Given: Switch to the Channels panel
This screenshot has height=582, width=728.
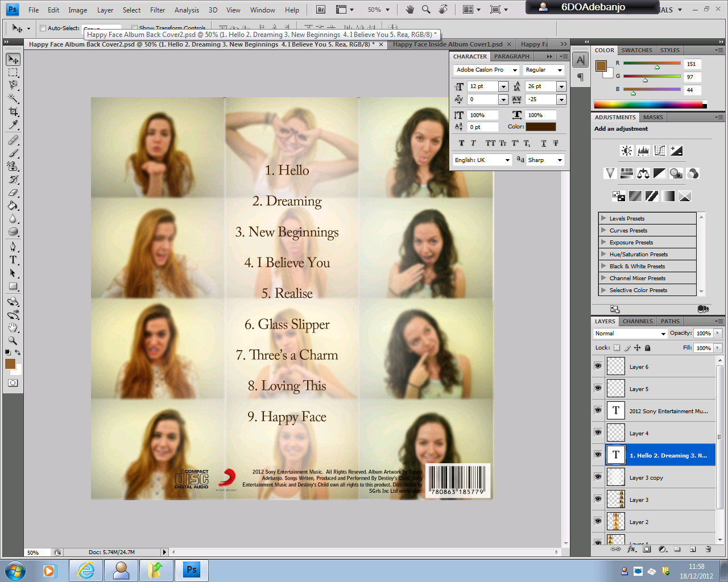Looking at the screenshot, I should click(637, 321).
